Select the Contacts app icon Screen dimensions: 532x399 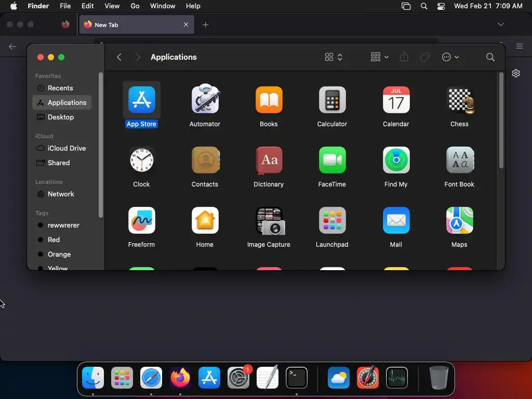[x=205, y=160]
